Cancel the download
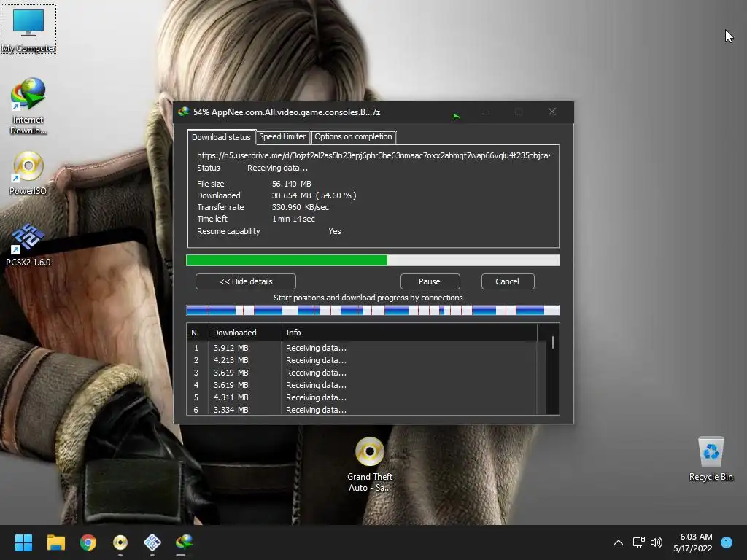This screenshot has height=560, width=747. (x=508, y=281)
